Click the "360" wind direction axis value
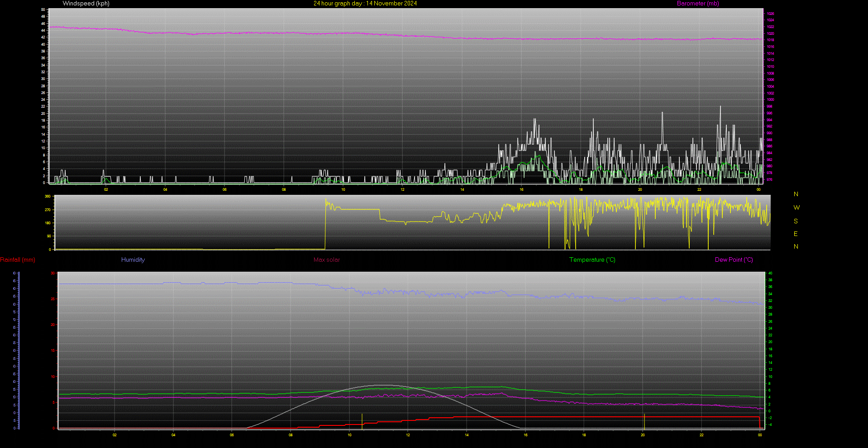Screen dimensions: 868x448 (x=48, y=197)
